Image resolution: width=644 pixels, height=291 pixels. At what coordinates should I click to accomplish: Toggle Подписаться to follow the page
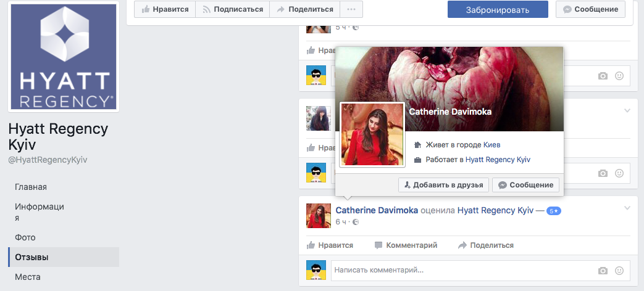tap(233, 9)
